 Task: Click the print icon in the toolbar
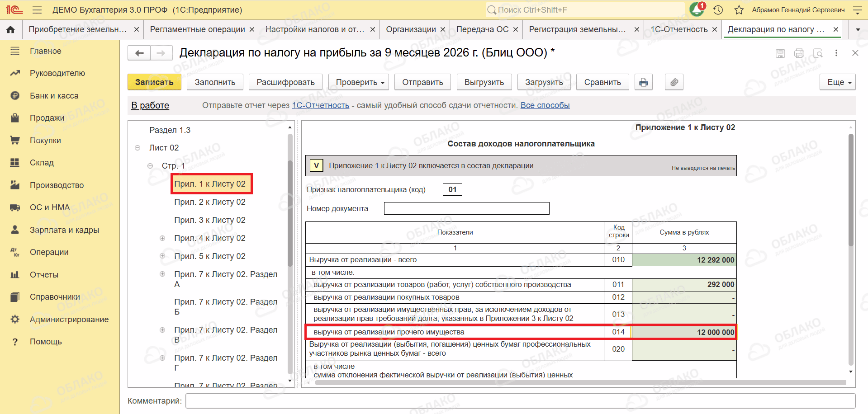(643, 82)
